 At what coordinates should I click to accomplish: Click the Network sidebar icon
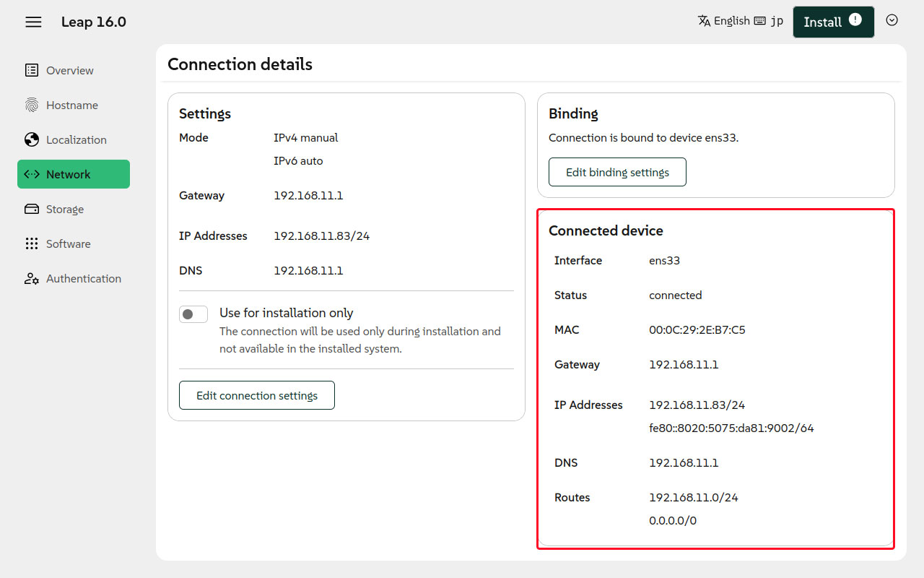[32, 174]
